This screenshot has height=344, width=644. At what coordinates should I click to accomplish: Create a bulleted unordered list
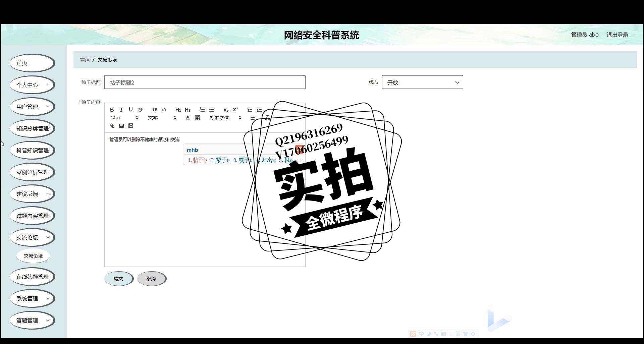(212, 110)
